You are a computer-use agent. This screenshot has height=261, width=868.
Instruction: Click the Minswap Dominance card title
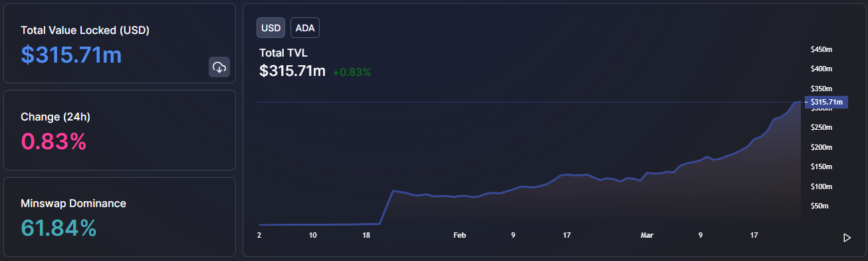tap(73, 203)
